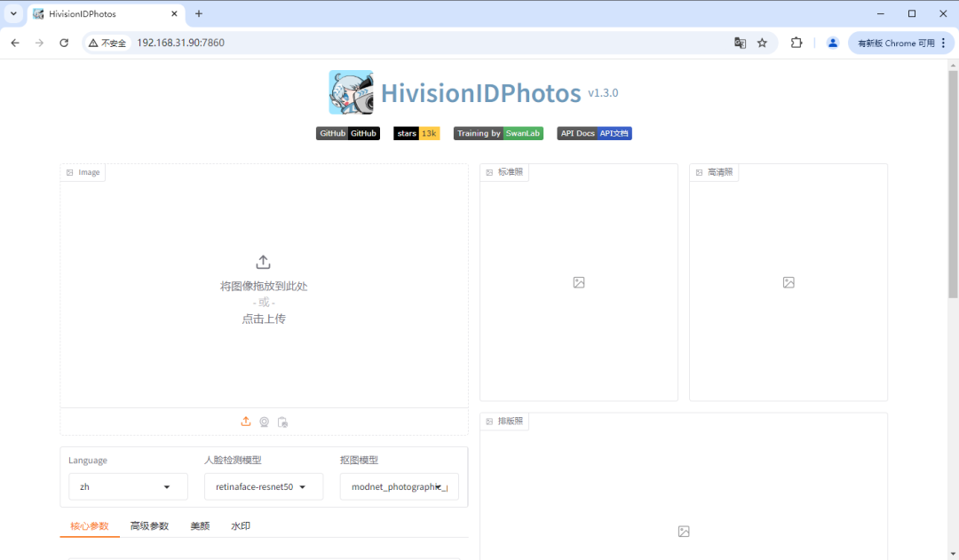This screenshot has width=959, height=560.
Task: Bookmark this page with the star icon
Action: pos(762,43)
